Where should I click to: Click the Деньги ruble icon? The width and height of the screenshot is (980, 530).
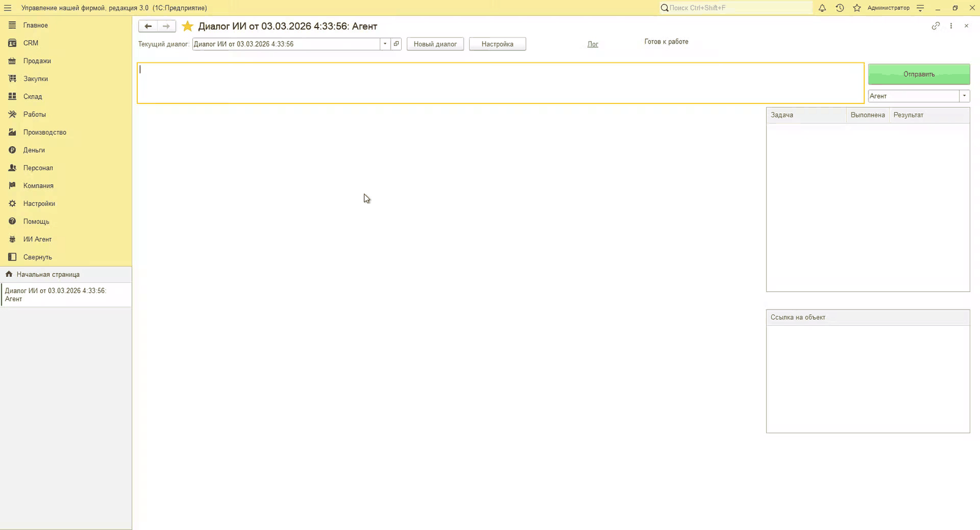coord(12,150)
